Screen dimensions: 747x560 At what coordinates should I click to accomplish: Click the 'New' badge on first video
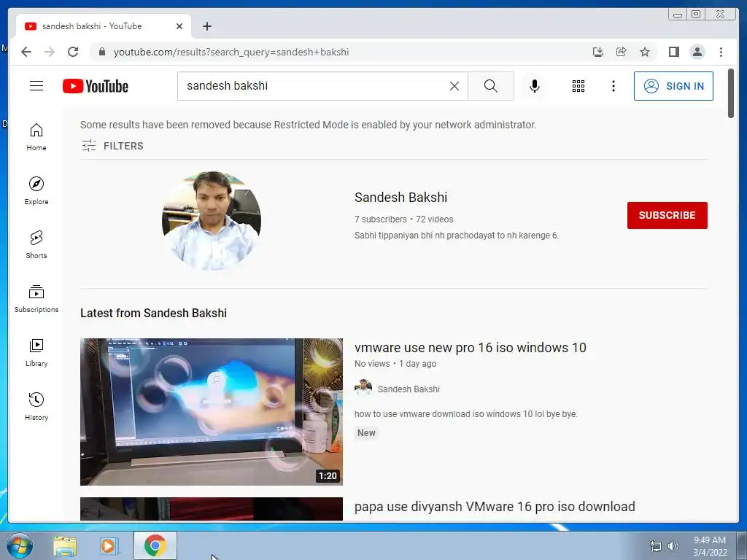(366, 433)
